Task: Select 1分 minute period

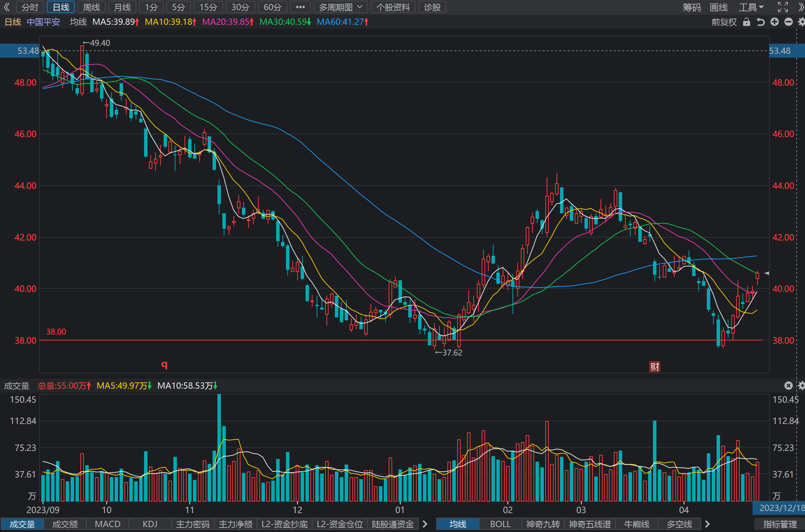Action: pos(151,7)
